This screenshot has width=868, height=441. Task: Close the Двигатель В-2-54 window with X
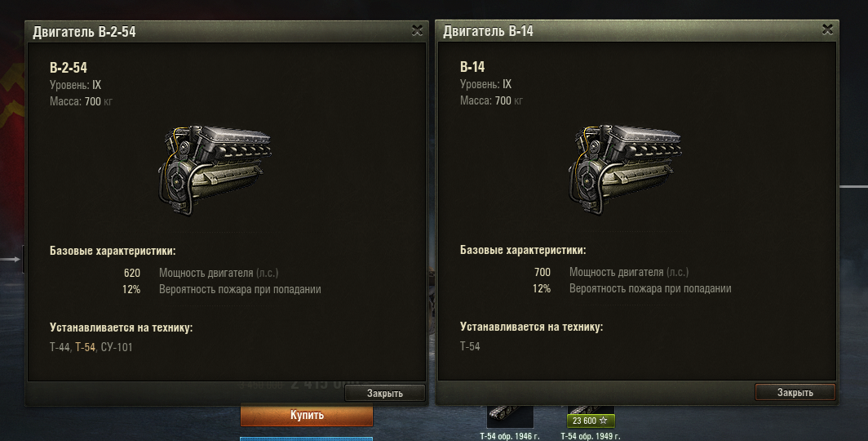[x=418, y=30]
